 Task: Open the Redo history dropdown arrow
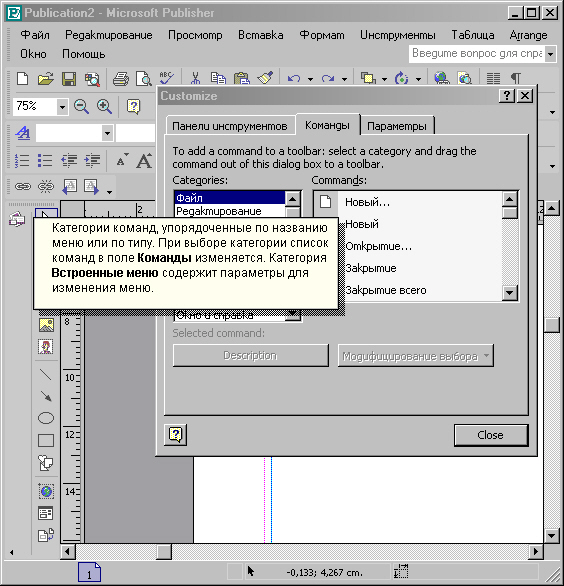(x=344, y=79)
